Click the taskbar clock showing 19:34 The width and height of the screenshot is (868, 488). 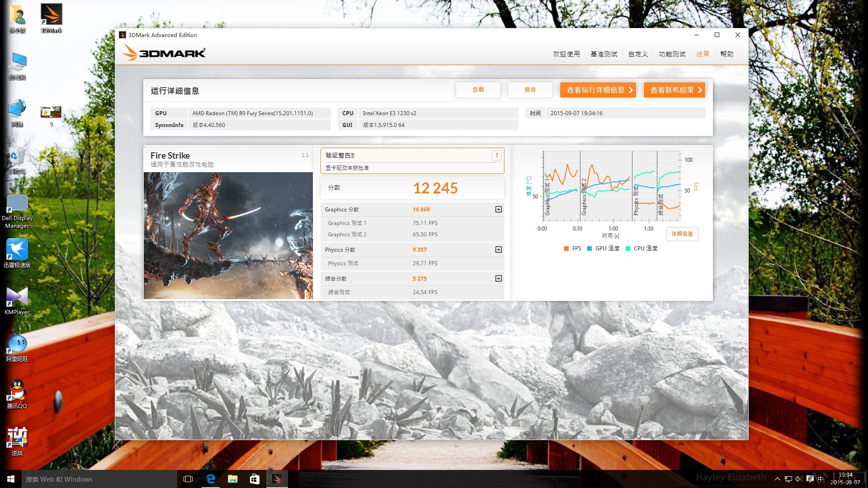[x=845, y=479]
